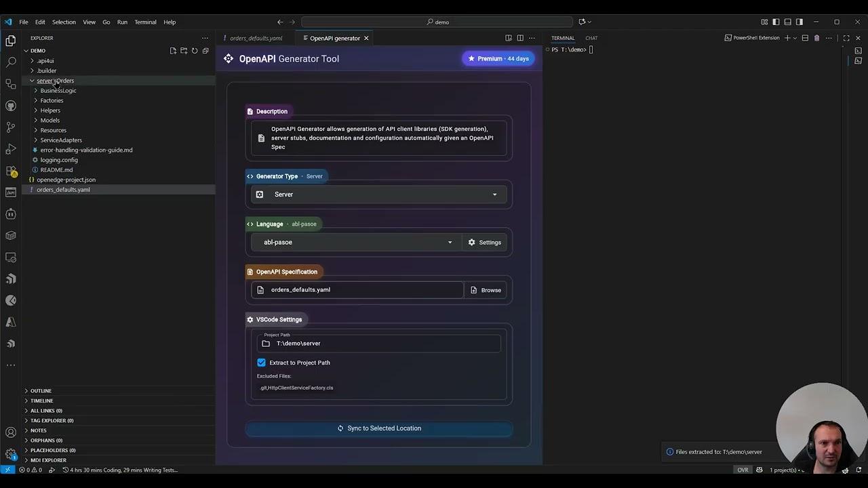Viewport: 868px width, 488px height.
Task: Switch to orders_defaults.yaml tab
Action: click(256, 38)
